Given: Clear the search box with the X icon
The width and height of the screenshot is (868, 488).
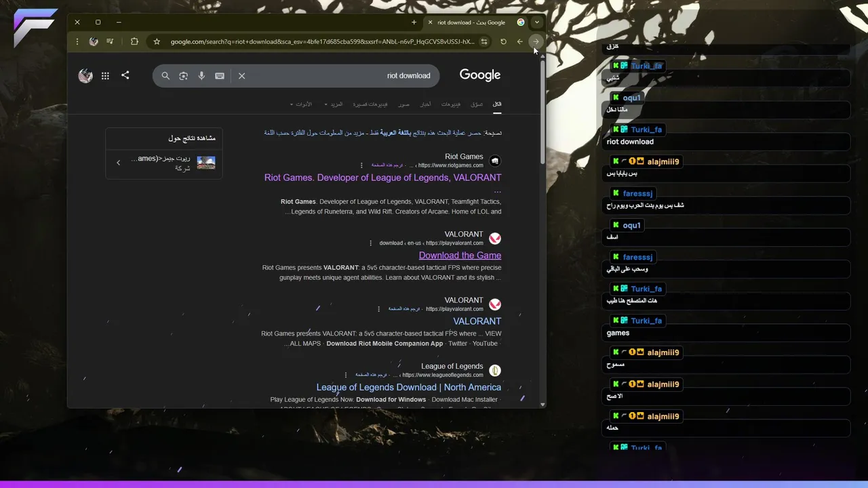Looking at the screenshot, I should [x=241, y=76].
